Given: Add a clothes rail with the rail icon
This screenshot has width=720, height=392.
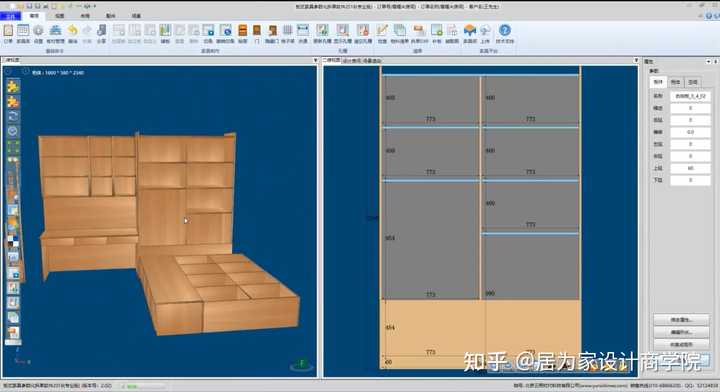Looking at the screenshot, I should point(303,31).
